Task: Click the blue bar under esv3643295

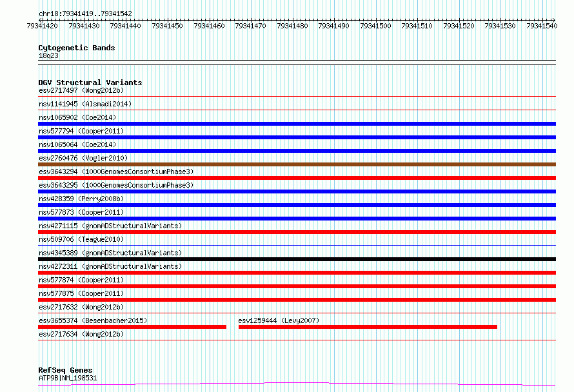Action: 297,191
